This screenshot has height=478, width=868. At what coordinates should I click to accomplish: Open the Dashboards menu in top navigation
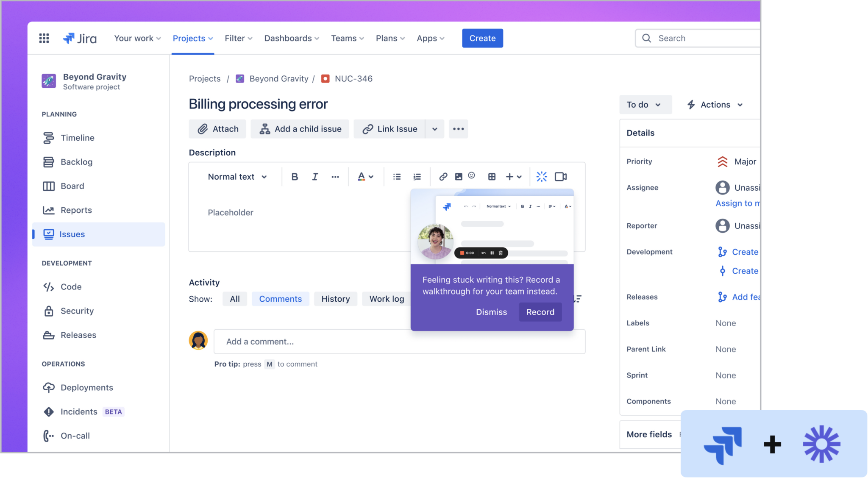(292, 38)
